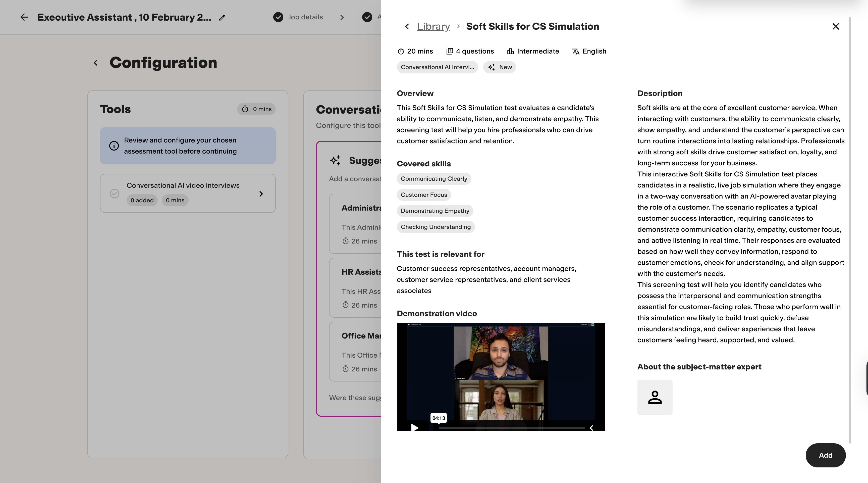868x483 pixels.
Task: Expand Conversational AI video interviews with its chevron
Action: point(261,194)
